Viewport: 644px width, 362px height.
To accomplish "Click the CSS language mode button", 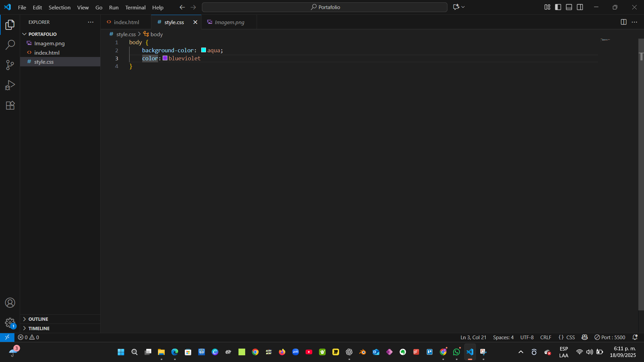I will [570, 337].
